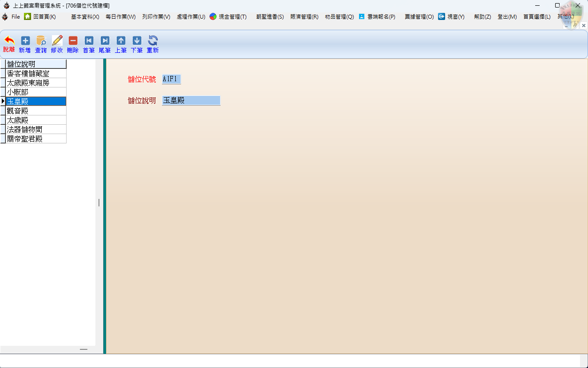Viewport: 588px width, 368px height.
Task: Click the 回首頁(K) home button
Action: click(40, 17)
